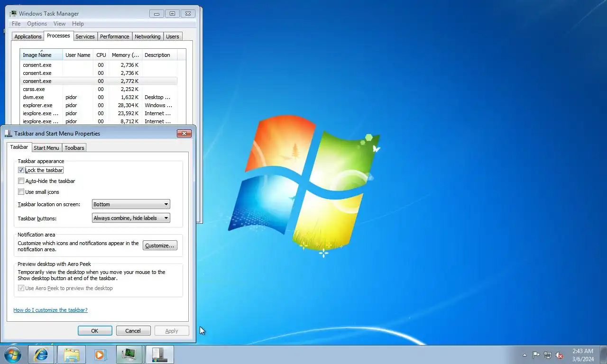
Task: Click the Apply button
Action: click(172, 331)
